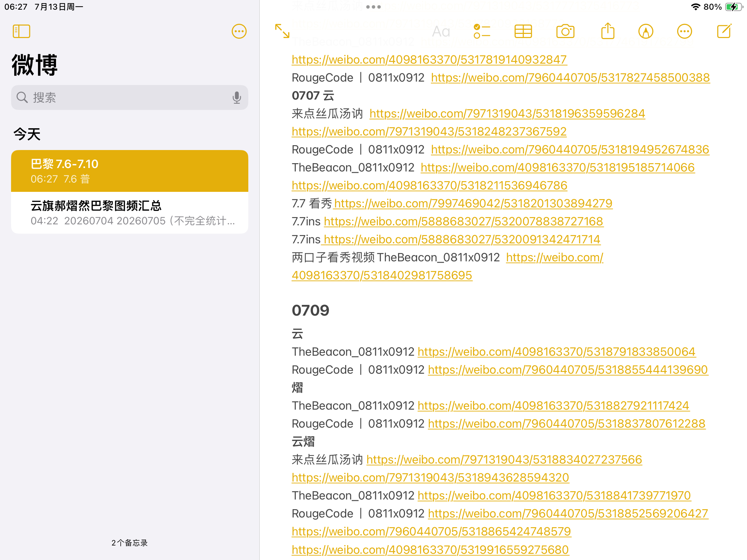
Task: Open link ending 5318248237367592
Action: (429, 132)
